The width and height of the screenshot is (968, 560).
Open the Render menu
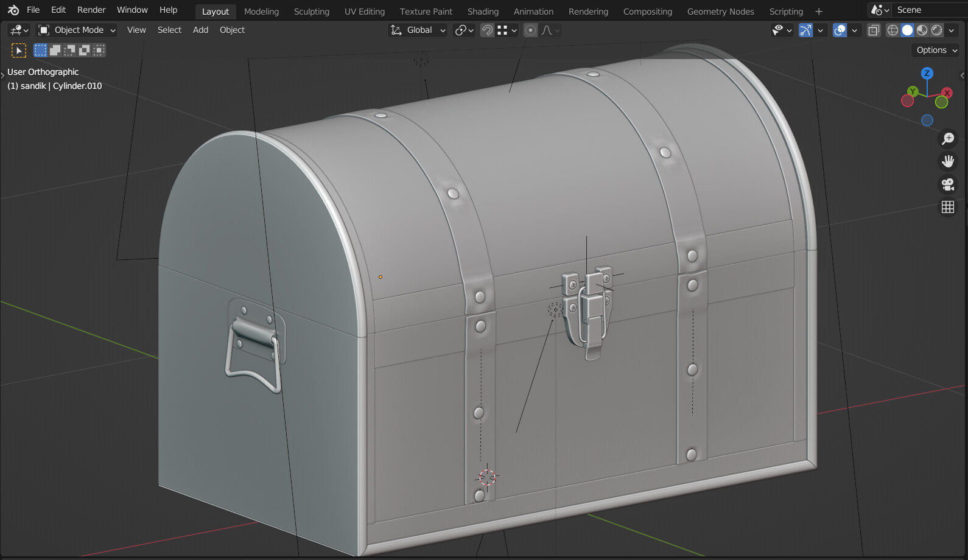(x=91, y=10)
